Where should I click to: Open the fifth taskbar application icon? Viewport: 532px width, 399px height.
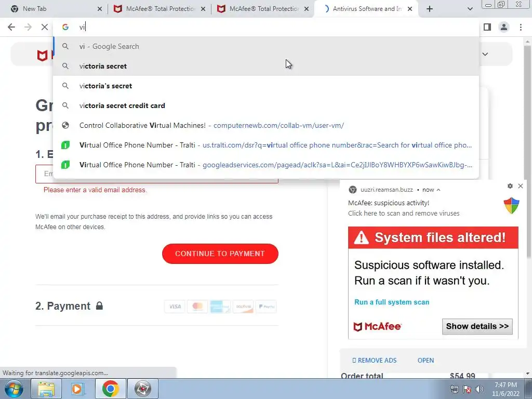point(142,389)
